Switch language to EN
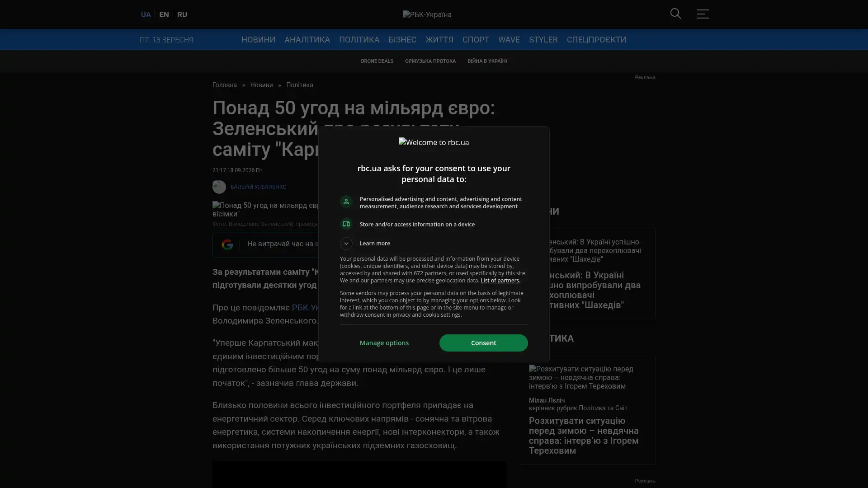 click(164, 14)
